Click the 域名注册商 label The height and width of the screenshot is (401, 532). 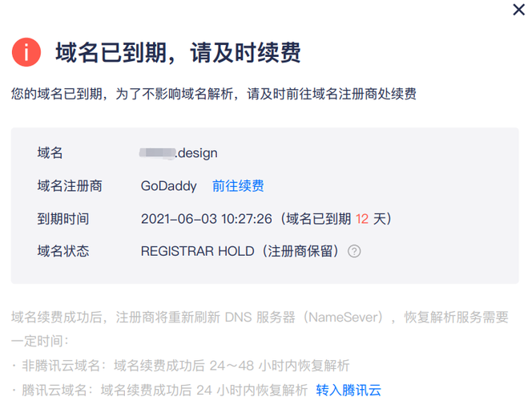point(70,186)
